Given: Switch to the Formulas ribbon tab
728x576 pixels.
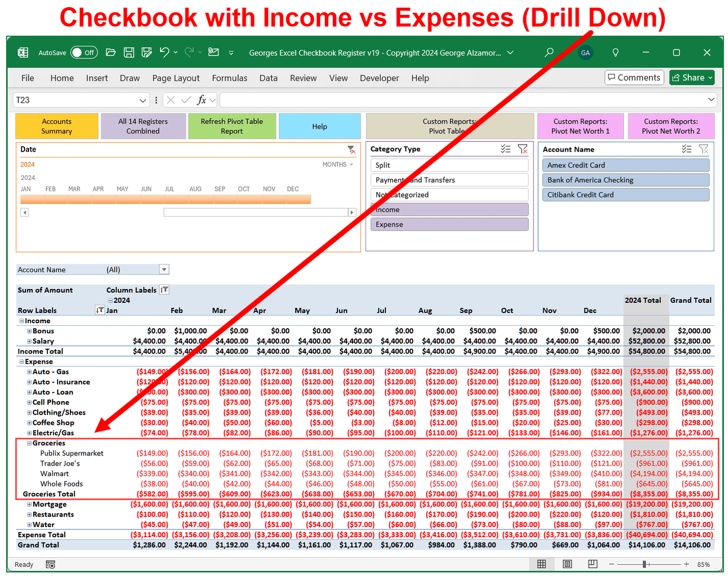Looking at the screenshot, I should click(229, 78).
